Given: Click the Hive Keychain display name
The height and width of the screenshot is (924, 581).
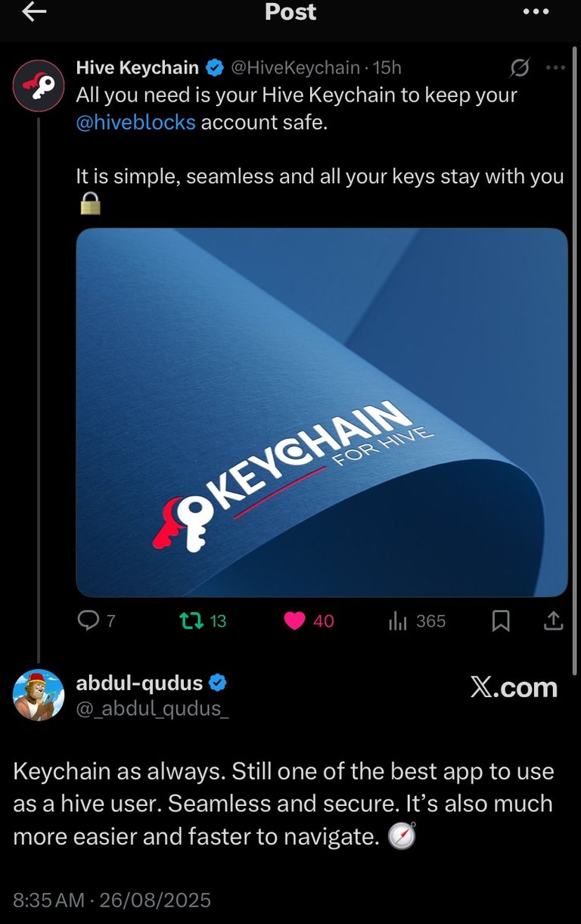Looking at the screenshot, I should tap(138, 68).
